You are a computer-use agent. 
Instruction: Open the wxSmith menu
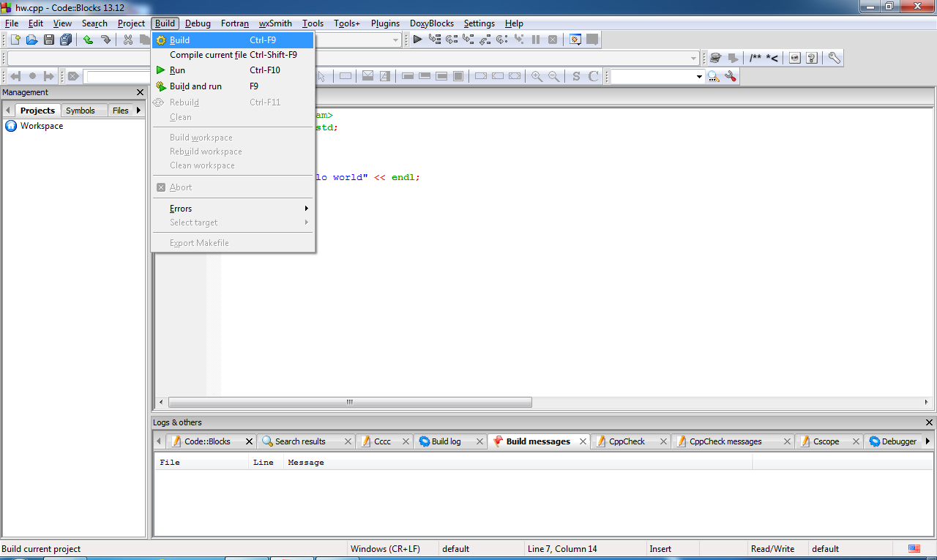coord(275,23)
